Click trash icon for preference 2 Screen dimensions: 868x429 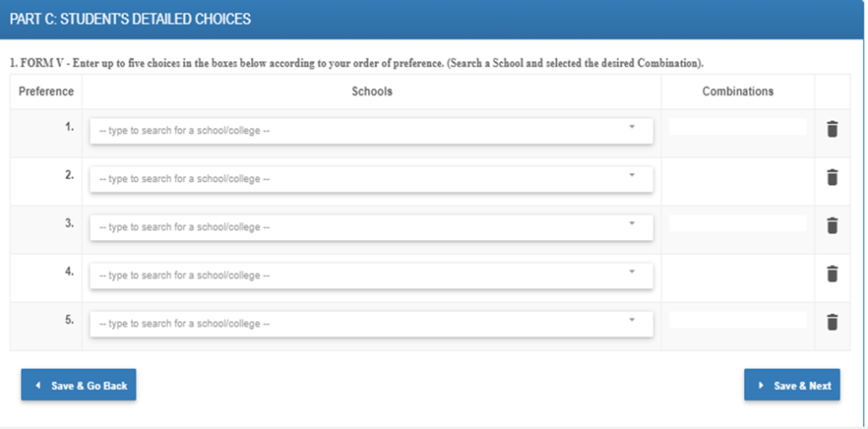point(832,177)
